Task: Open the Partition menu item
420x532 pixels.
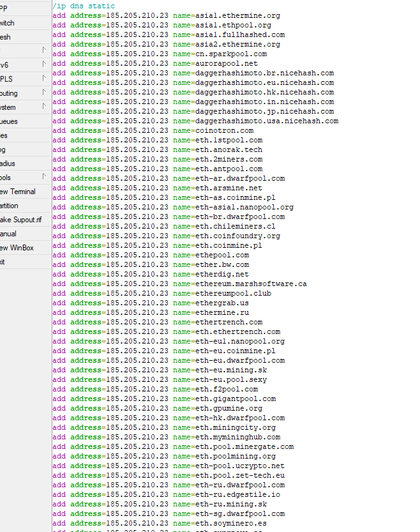Action: (x=25, y=206)
